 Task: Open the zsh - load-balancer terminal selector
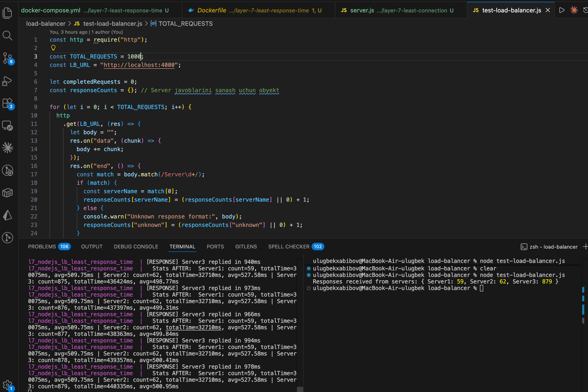click(549, 247)
